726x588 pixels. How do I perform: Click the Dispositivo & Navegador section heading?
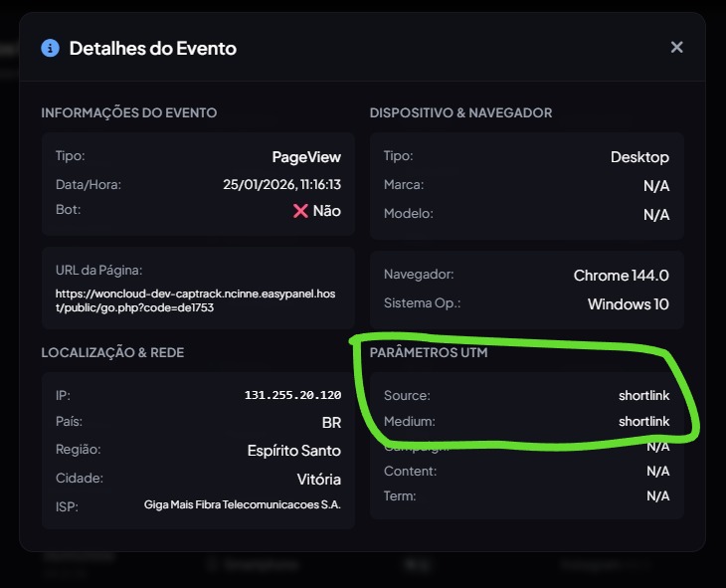pyautogui.click(x=460, y=112)
